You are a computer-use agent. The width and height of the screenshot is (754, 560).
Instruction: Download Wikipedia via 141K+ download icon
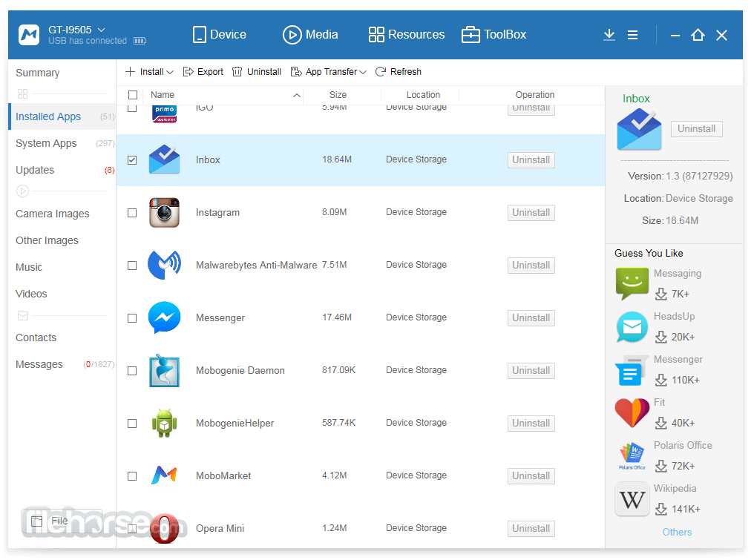pos(661,510)
